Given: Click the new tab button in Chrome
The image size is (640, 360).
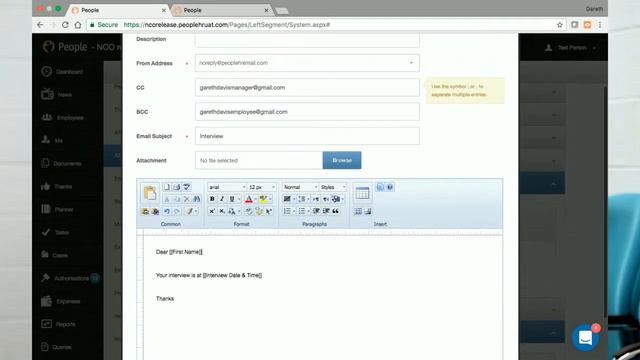Looking at the screenshot, I should click(x=282, y=11).
